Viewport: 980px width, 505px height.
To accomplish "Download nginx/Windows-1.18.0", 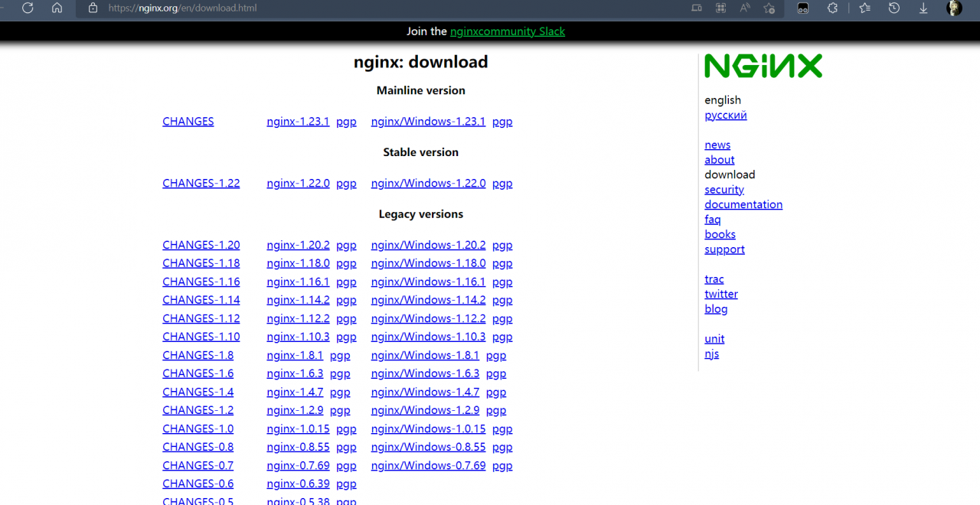I will [428, 263].
